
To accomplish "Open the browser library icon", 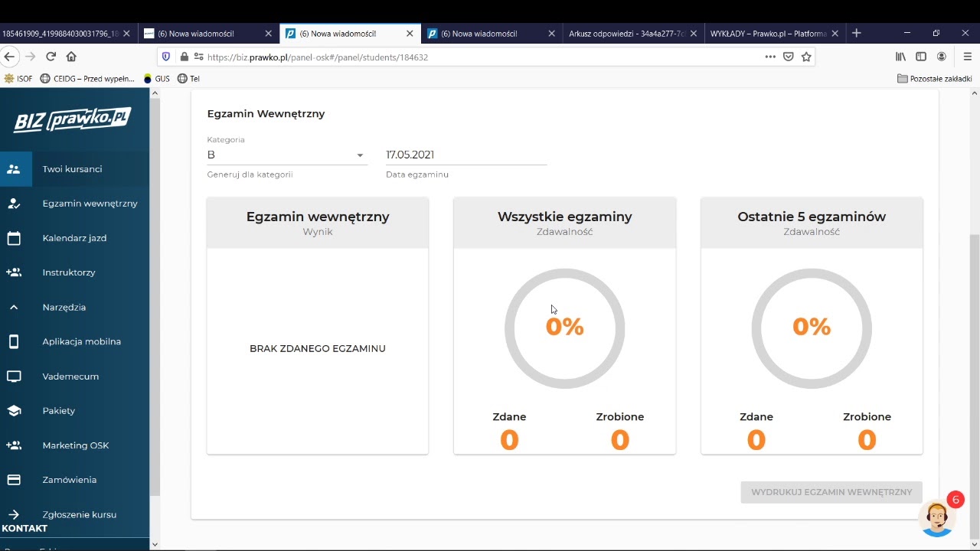I will [x=900, y=57].
